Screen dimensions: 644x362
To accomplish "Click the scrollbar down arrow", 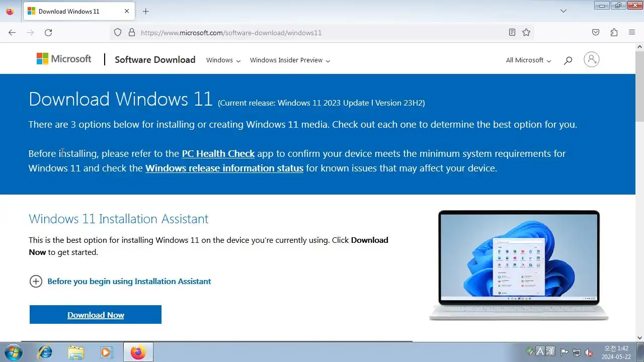I will click(x=640, y=338).
